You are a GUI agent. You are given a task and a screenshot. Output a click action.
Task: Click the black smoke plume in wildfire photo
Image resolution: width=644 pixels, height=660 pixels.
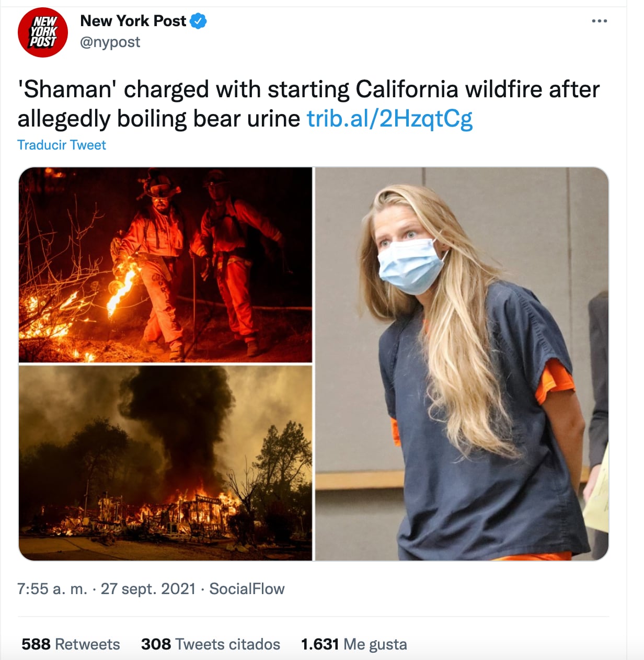(x=178, y=408)
